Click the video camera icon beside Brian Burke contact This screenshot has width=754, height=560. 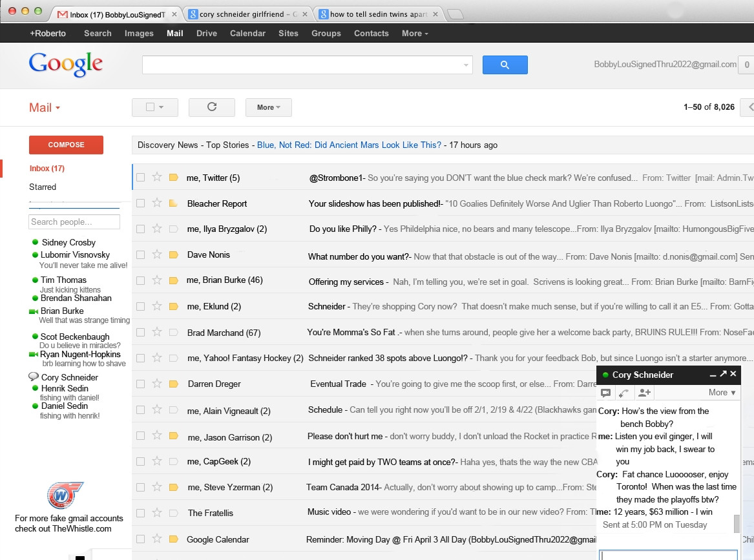point(33,311)
